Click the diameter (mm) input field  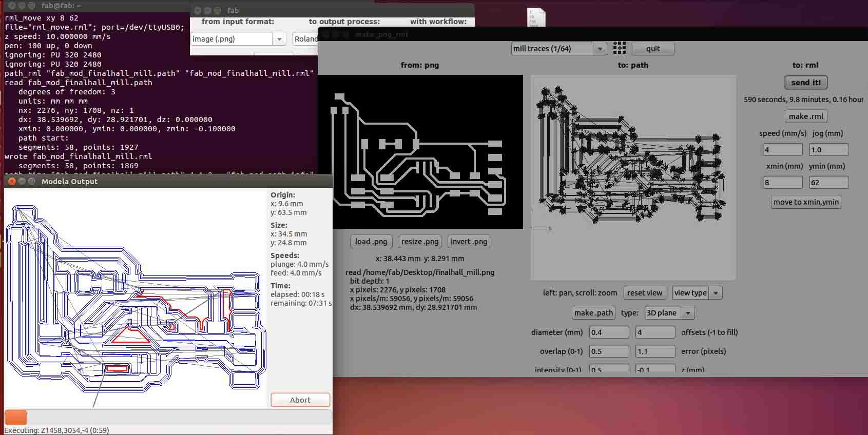click(609, 332)
